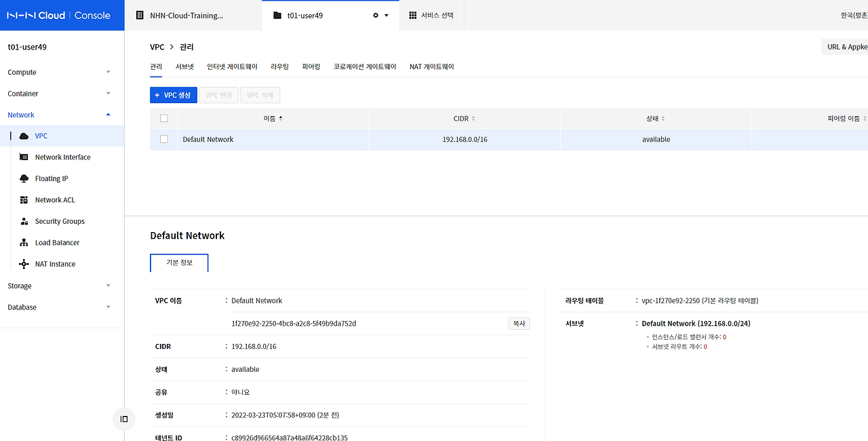Click the NHN Cloud Console logo
The height and width of the screenshot is (441, 868).
[x=58, y=15]
